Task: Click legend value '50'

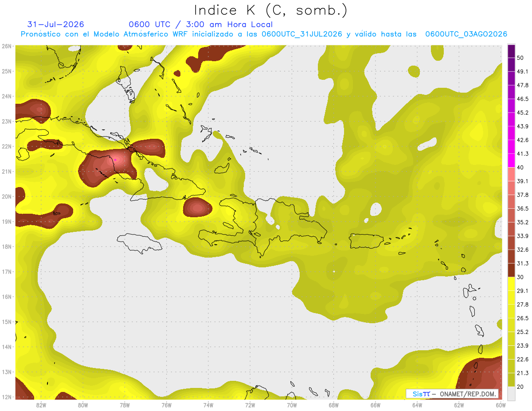Action: point(520,58)
